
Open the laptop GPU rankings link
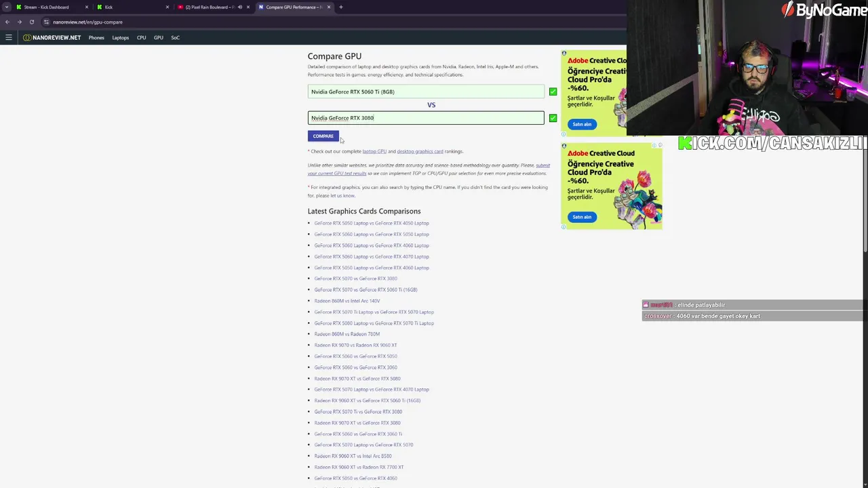pos(374,151)
